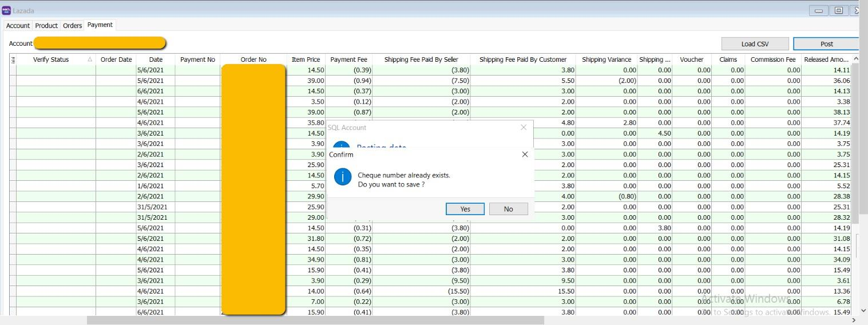Click the grid scroll down arrow
Viewport: 868px width, 325px height.
coord(855,311)
